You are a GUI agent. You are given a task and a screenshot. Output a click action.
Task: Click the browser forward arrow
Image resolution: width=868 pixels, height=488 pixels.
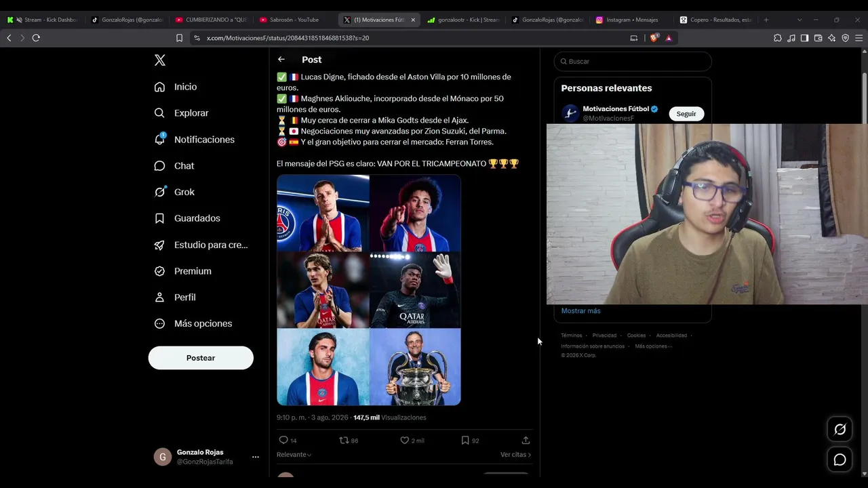coord(22,38)
